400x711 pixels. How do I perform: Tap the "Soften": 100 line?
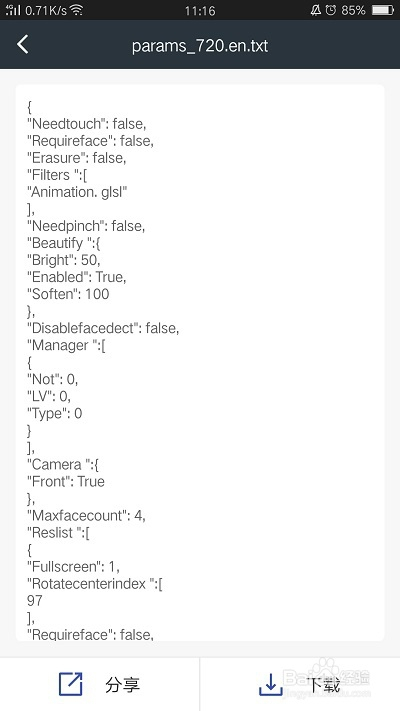tap(68, 294)
